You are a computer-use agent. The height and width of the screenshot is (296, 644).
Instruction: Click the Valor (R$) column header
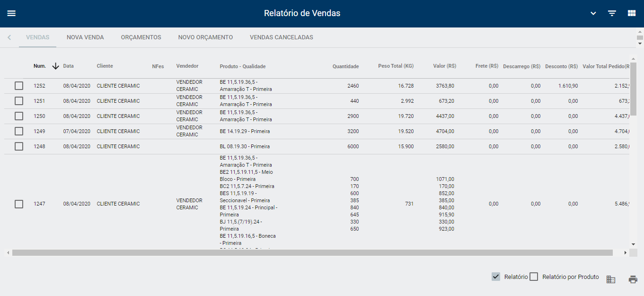445,66
